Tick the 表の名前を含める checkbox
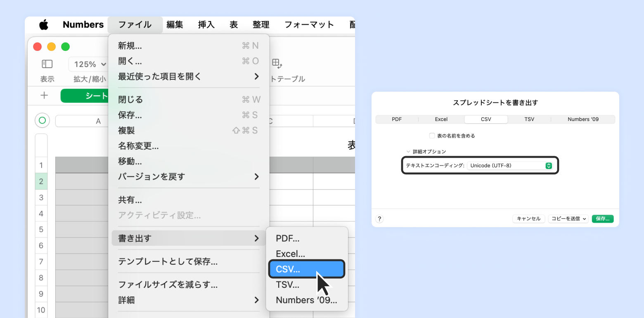Viewport: 644px width, 318px height. point(432,135)
